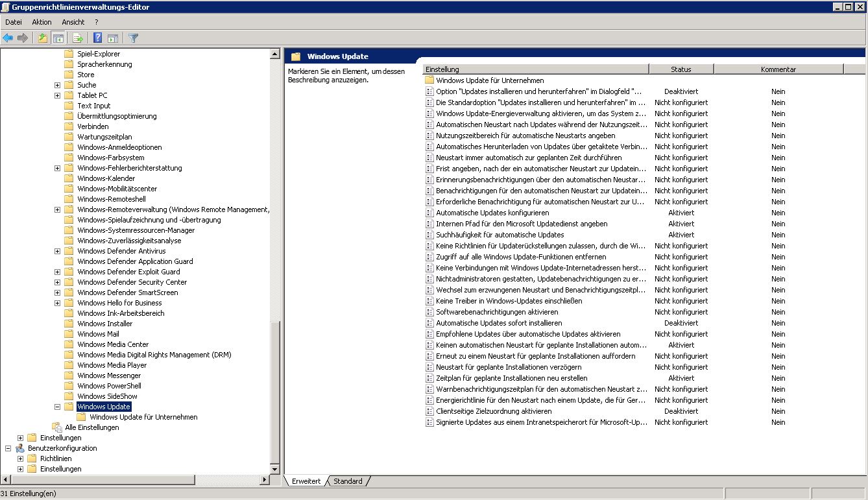This screenshot has height=500, width=868.
Task: Open the ? help menu
Action: click(x=96, y=22)
